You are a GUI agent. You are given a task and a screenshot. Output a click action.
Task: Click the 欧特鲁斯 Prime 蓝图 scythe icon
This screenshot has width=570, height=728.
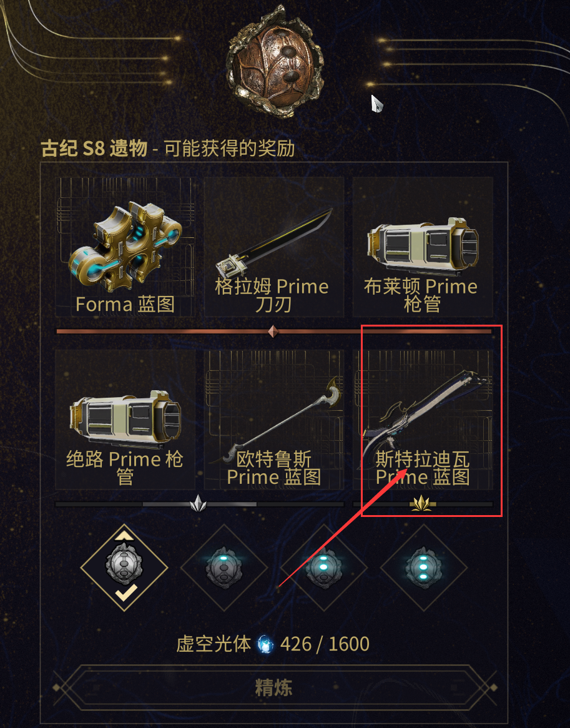(278, 418)
